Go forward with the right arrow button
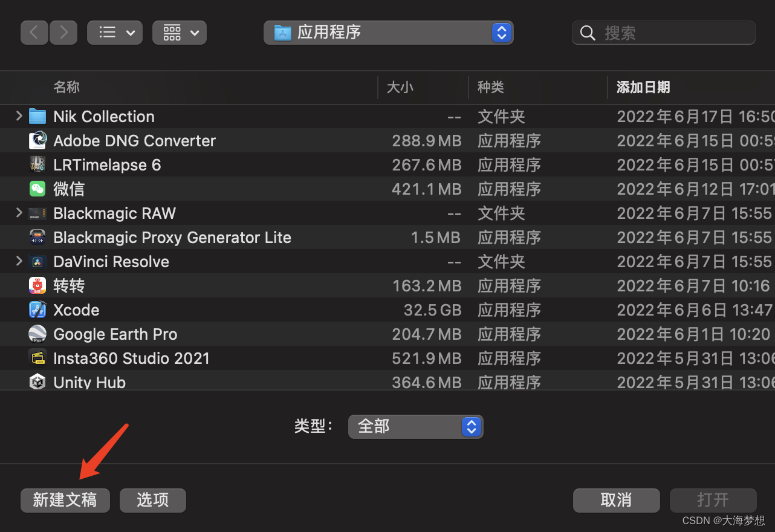This screenshot has height=532, width=775. coord(63,33)
